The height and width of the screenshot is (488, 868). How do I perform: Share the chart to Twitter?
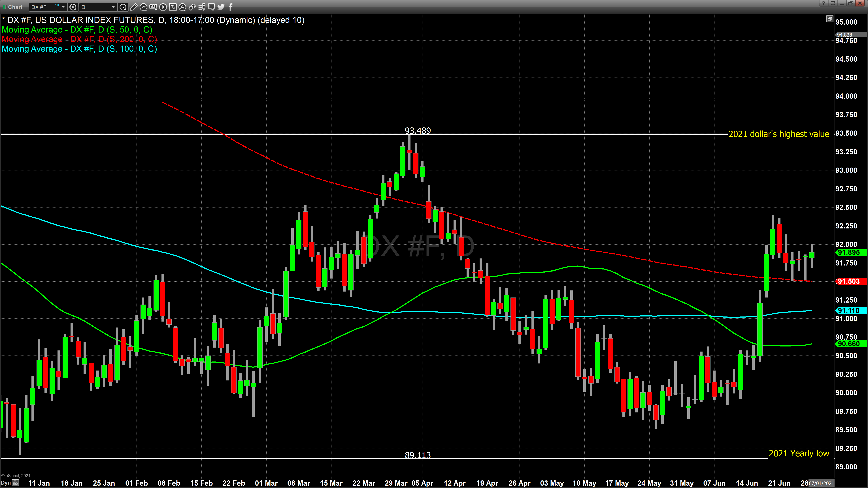point(221,7)
